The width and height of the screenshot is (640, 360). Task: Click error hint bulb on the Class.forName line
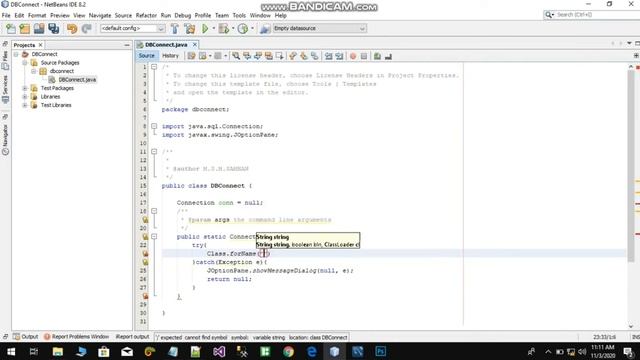coord(145,253)
